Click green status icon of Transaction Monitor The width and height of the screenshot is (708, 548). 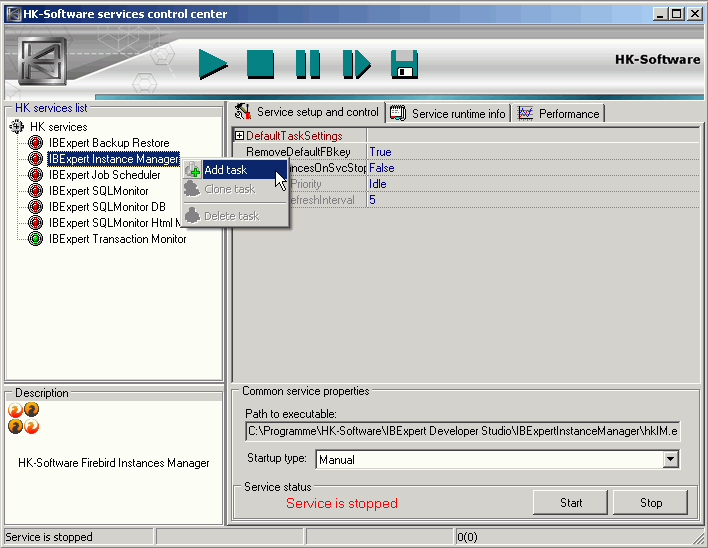pos(35,239)
